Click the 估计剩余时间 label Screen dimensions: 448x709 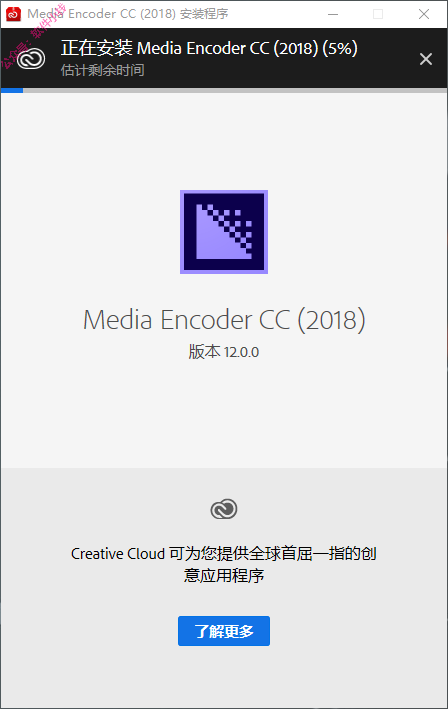pos(103,70)
